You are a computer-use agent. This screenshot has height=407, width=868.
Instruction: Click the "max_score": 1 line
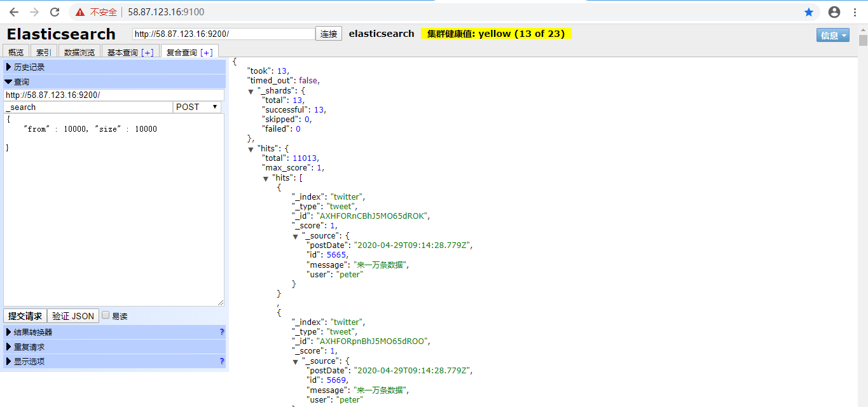(x=293, y=167)
